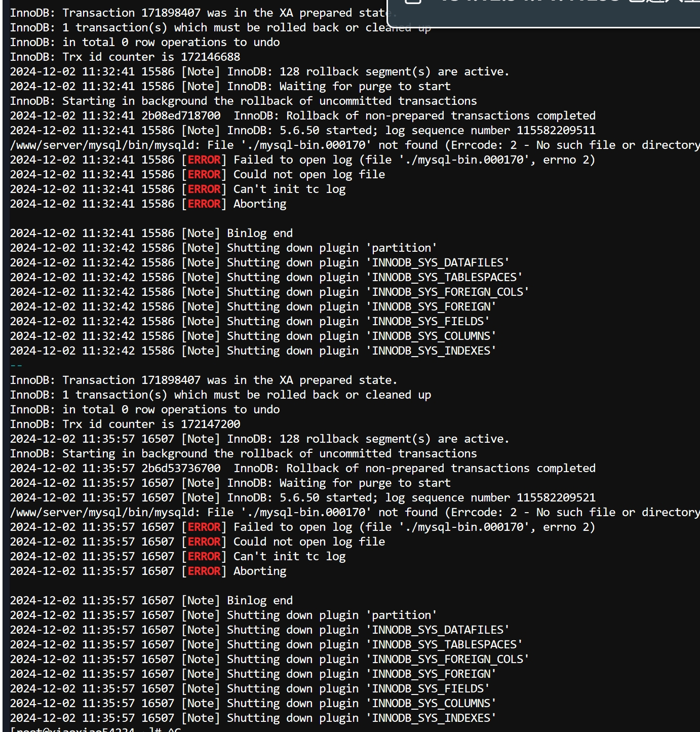Click 11:32:41 'Waiting for purge to start' note
The height and width of the screenshot is (732, 700).
tap(230, 86)
